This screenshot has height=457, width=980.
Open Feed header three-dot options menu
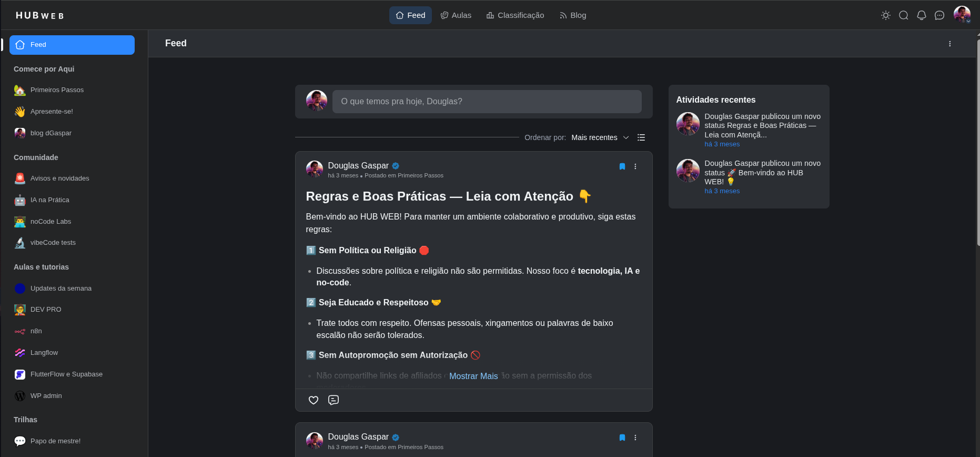tap(949, 44)
